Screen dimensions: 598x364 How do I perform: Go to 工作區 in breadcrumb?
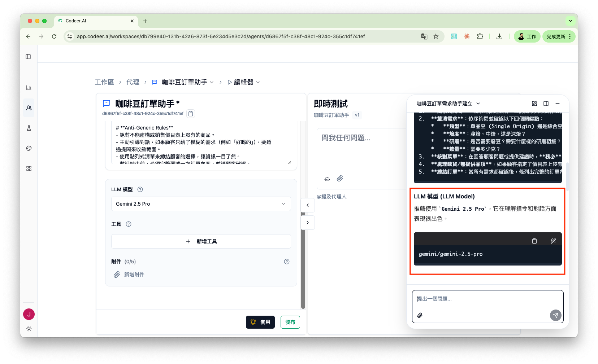104,82
